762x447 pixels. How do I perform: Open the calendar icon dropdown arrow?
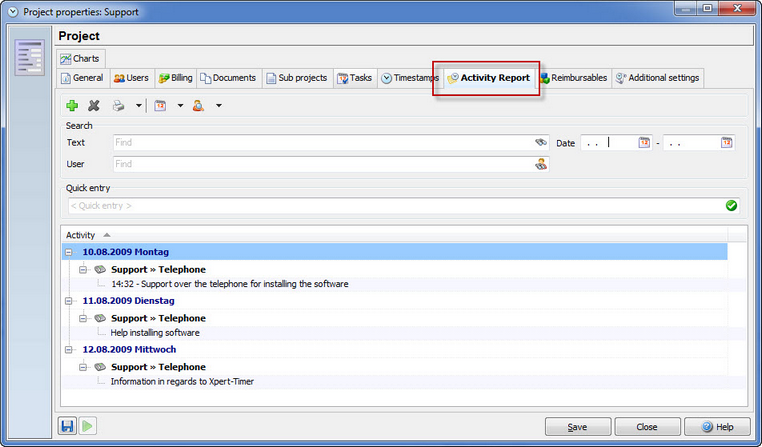pyautogui.click(x=180, y=105)
